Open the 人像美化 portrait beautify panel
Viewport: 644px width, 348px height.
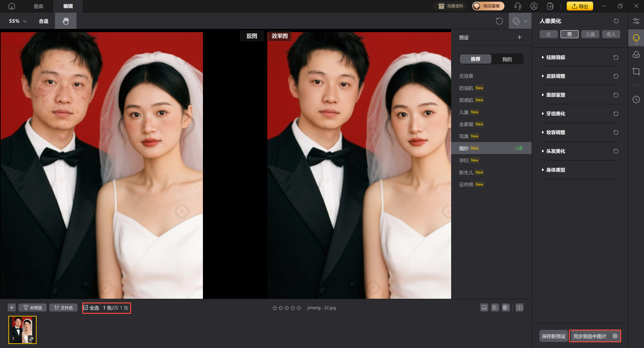pyautogui.click(x=636, y=38)
